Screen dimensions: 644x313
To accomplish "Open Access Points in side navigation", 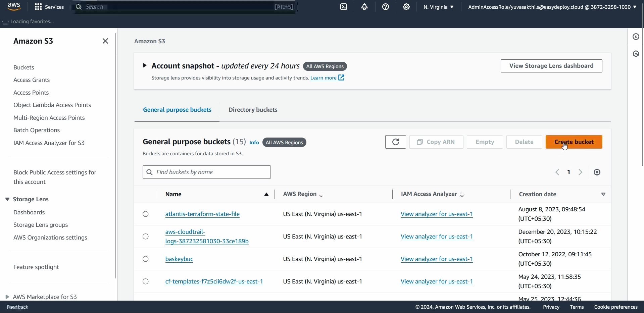I will coord(31,93).
